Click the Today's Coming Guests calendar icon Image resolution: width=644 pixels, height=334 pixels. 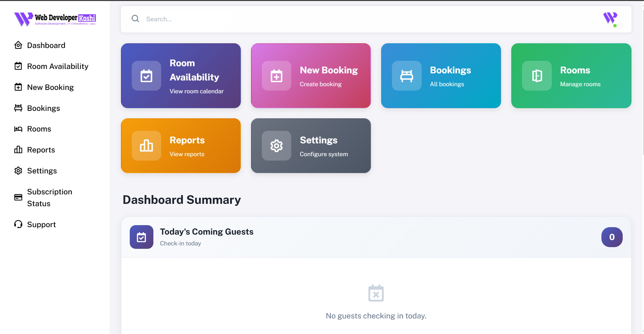[142, 237]
